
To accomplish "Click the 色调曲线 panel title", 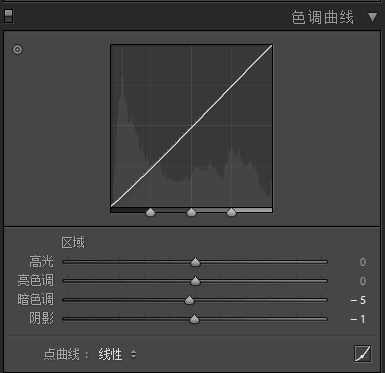I will tap(322, 17).
